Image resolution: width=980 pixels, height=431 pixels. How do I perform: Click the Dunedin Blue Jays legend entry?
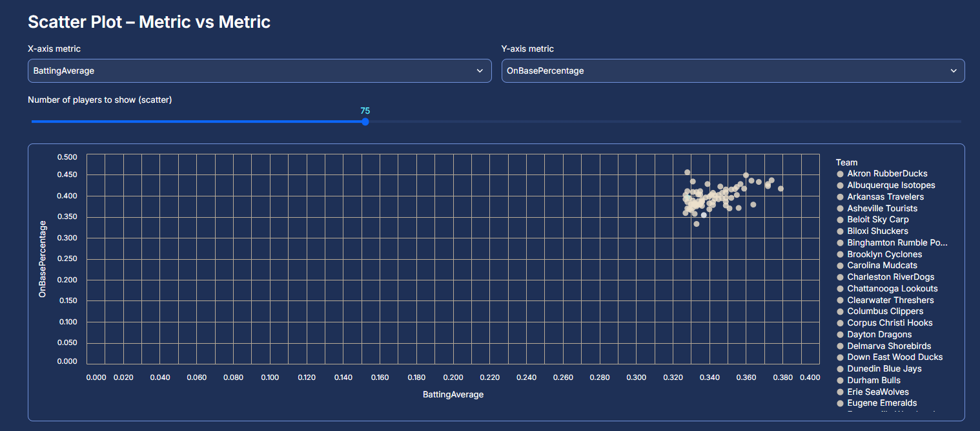click(879, 369)
